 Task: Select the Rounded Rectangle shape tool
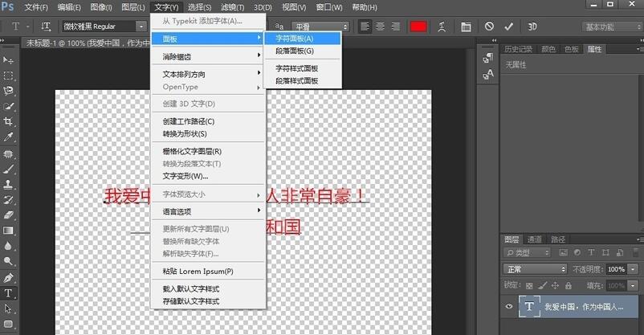pos(8,324)
